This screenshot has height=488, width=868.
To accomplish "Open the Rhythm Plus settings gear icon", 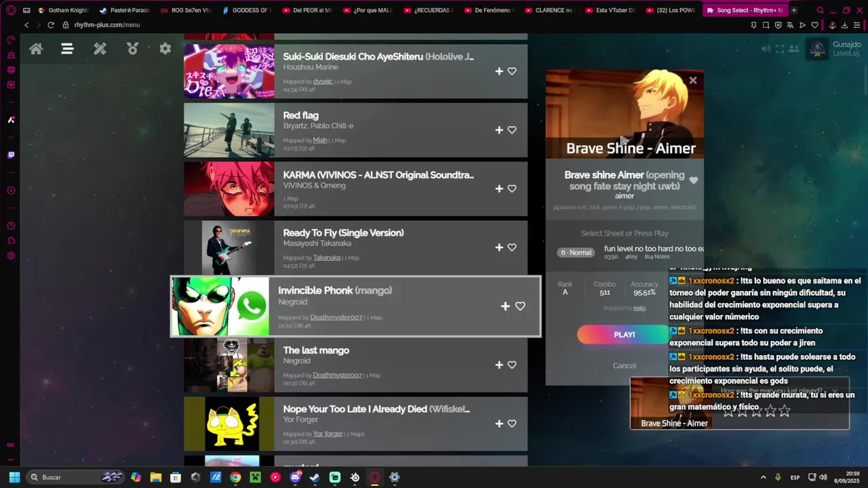I will pos(165,49).
